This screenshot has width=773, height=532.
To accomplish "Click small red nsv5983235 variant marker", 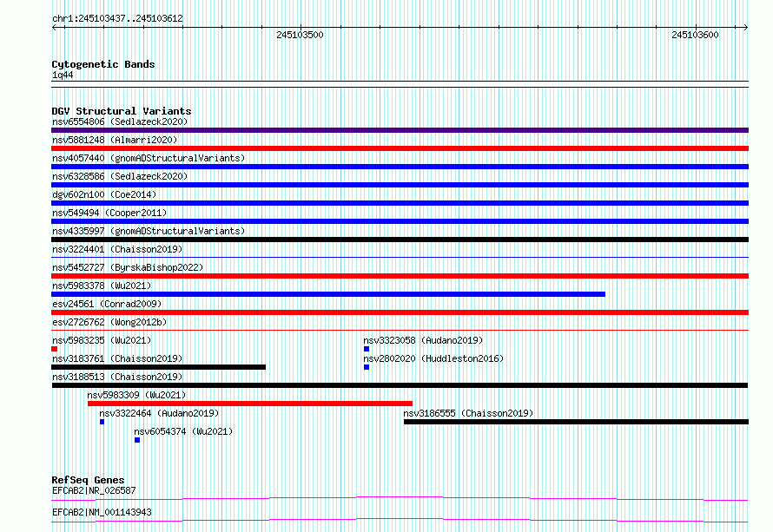I will click(54, 349).
